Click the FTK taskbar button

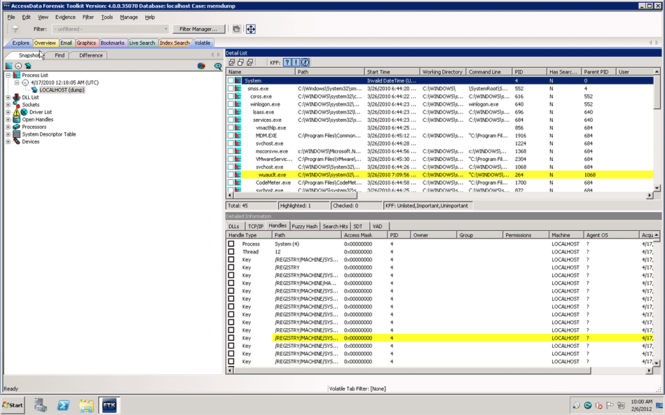click(109, 405)
